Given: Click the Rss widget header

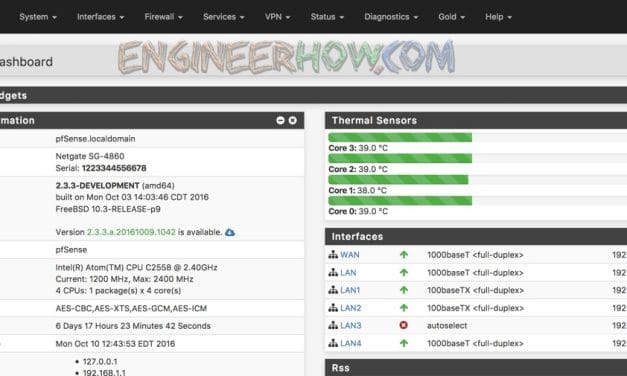Looking at the screenshot, I should (476, 368).
